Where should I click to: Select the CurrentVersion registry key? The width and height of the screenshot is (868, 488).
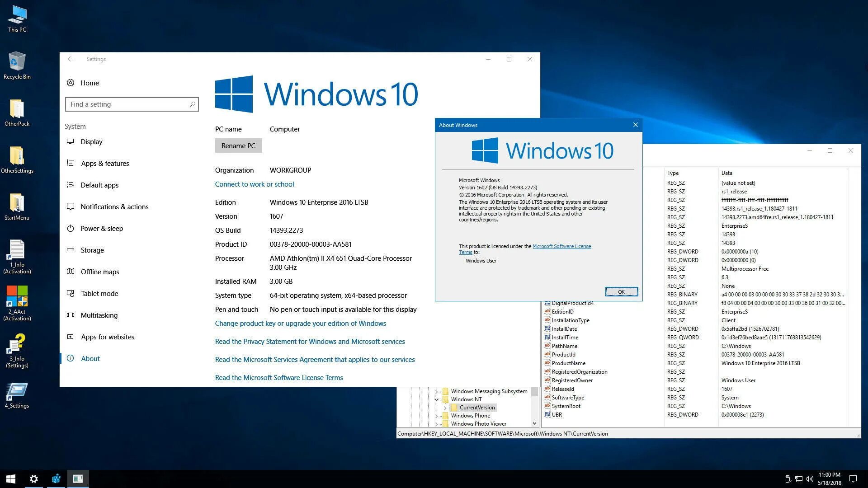click(477, 408)
